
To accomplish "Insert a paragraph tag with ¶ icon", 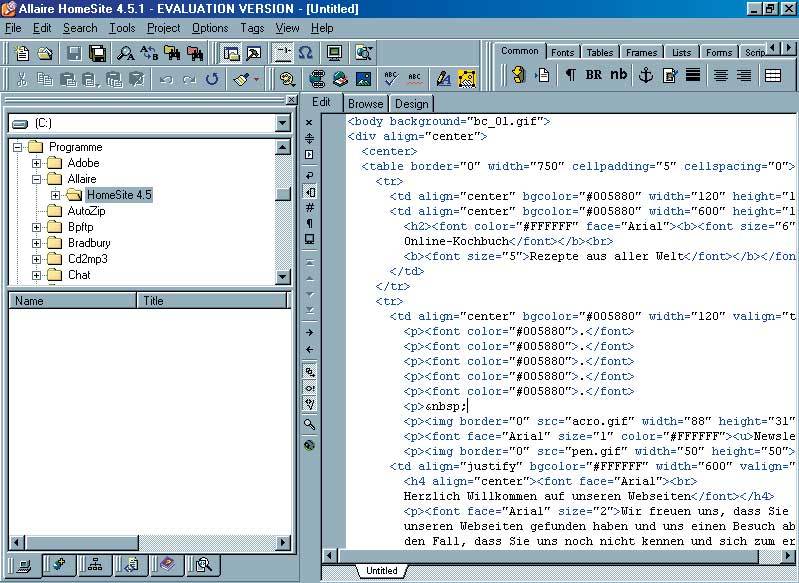I will 570,75.
